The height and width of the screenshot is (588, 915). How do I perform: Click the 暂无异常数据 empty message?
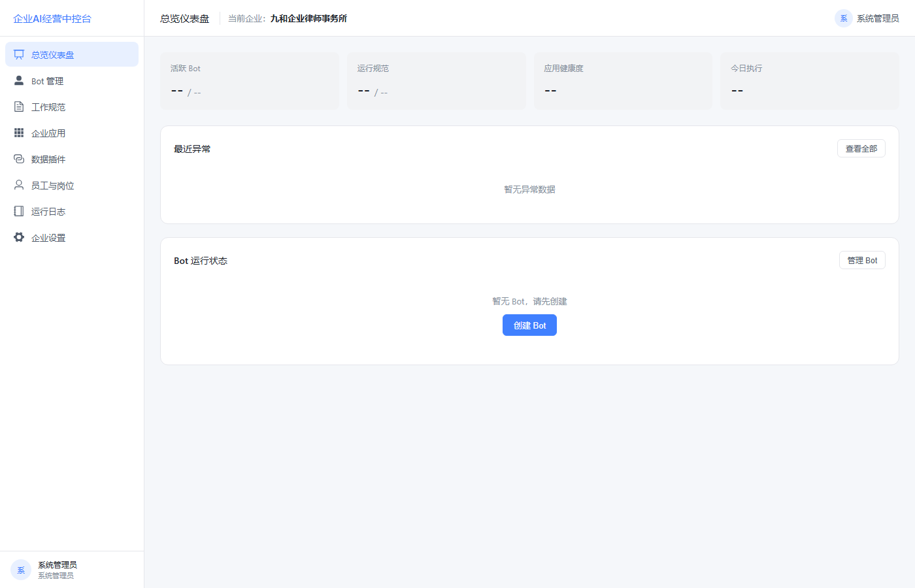[529, 189]
